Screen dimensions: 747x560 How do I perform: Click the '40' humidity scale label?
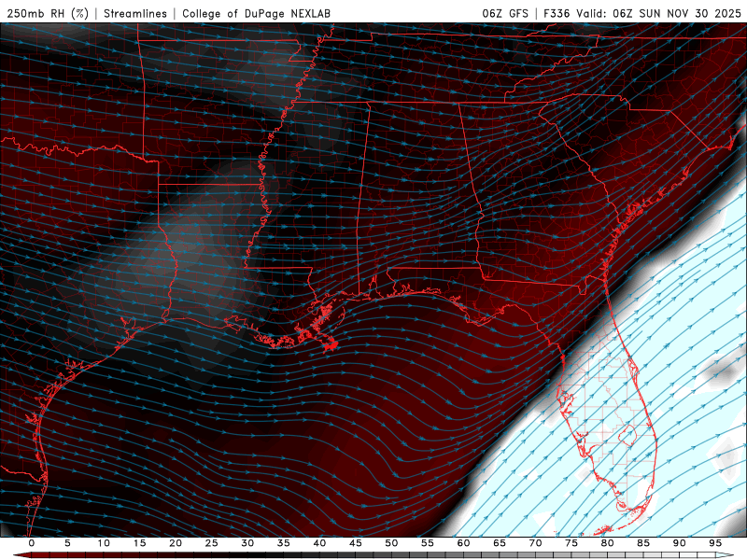tap(319, 543)
